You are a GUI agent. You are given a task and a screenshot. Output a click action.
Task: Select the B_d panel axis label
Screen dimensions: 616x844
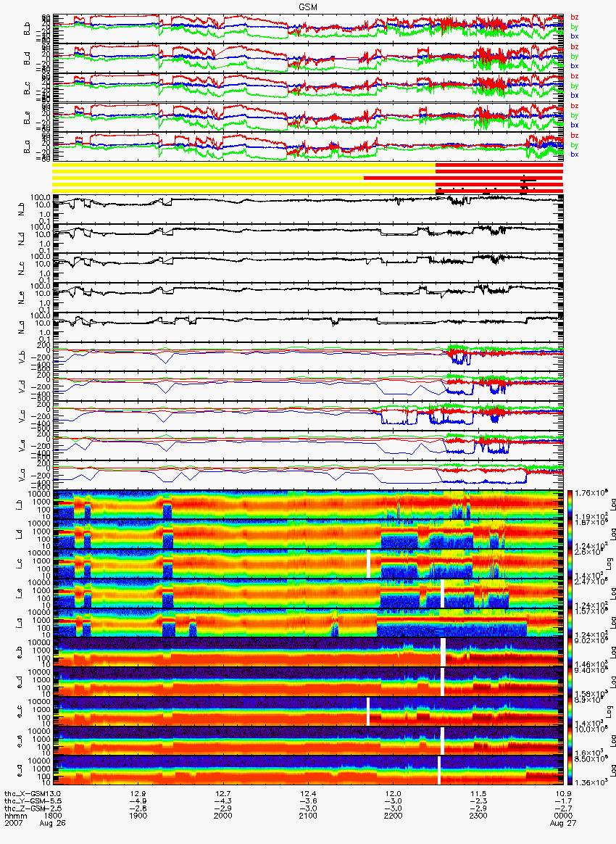[27, 58]
